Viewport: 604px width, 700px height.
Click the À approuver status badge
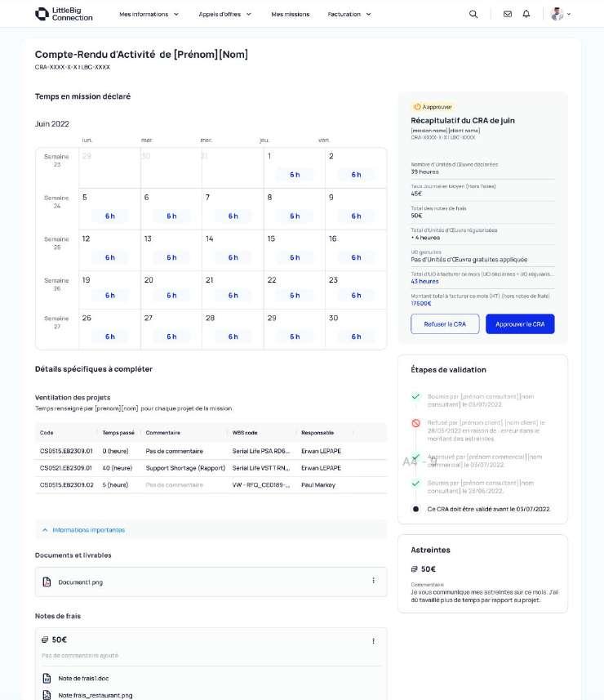[x=433, y=107]
